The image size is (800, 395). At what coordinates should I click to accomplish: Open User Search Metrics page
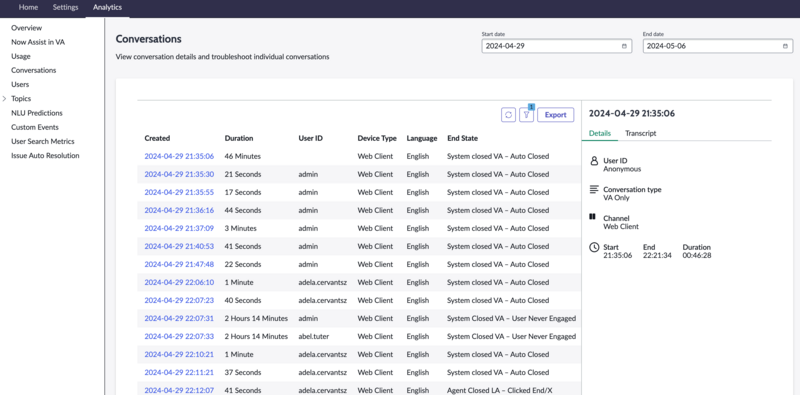[x=42, y=141]
